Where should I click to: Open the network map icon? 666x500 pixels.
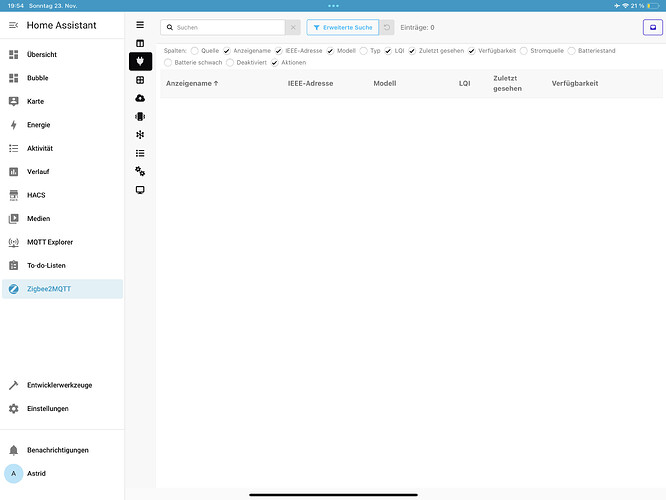(x=140, y=134)
